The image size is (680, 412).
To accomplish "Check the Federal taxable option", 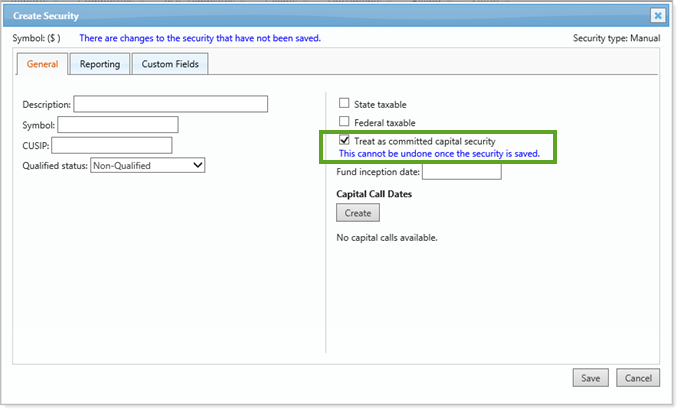I will point(344,122).
